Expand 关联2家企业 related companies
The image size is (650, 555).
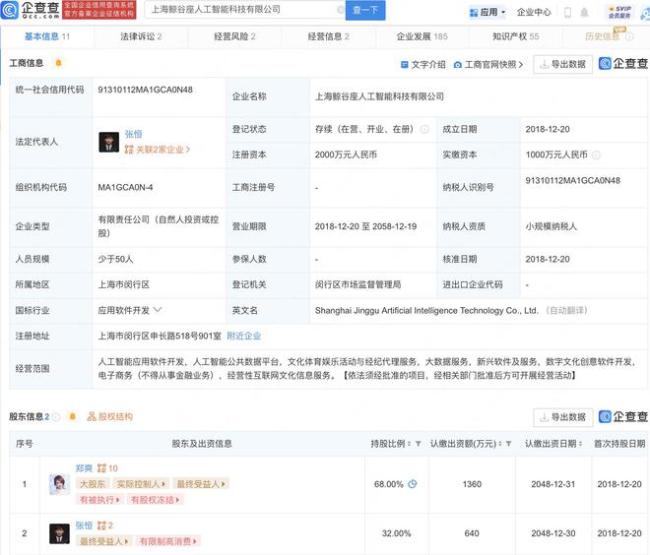click(157, 150)
